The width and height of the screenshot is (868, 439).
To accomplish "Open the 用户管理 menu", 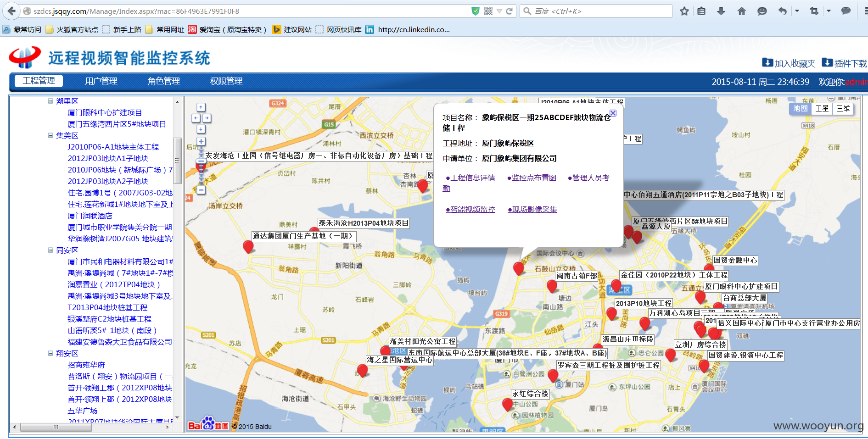I will tap(101, 81).
